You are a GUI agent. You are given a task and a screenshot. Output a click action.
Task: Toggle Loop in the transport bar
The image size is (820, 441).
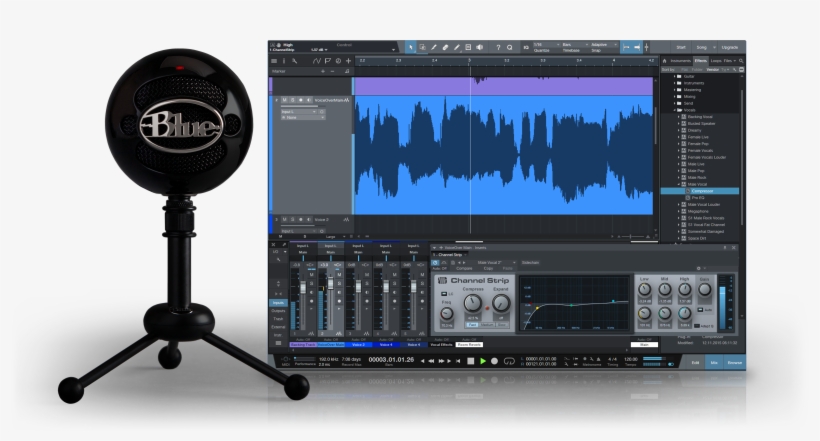click(509, 361)
